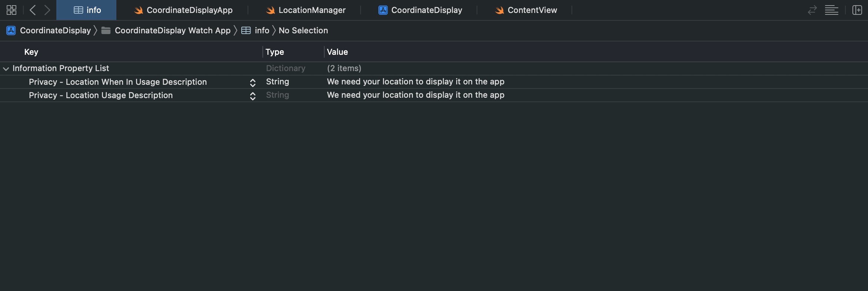Click the Watch App folder icon

pyautogui.click(x=106, y=30)
